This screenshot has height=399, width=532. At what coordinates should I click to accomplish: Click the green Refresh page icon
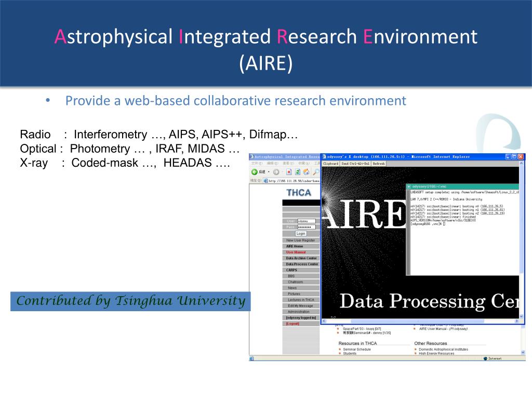[298, 172]
